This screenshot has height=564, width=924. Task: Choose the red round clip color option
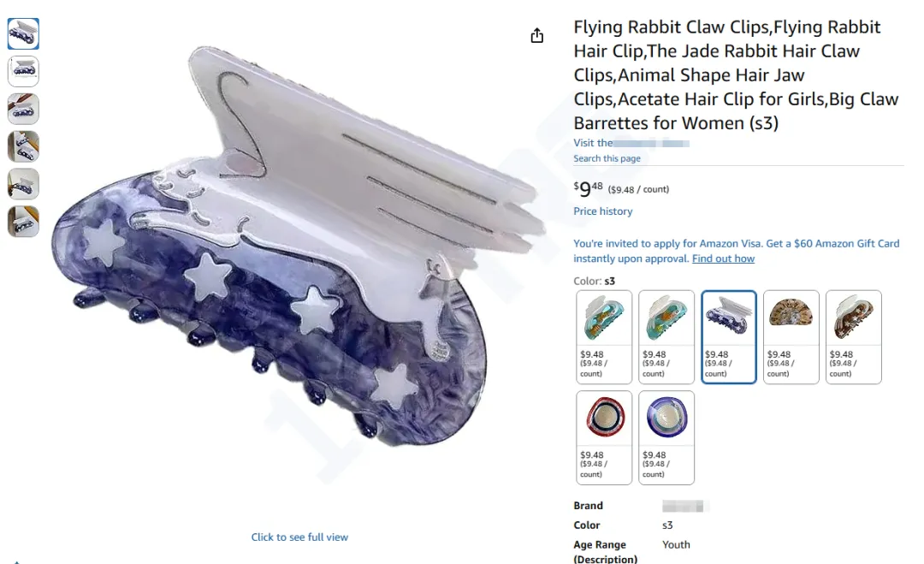click(x=604, y=438)
